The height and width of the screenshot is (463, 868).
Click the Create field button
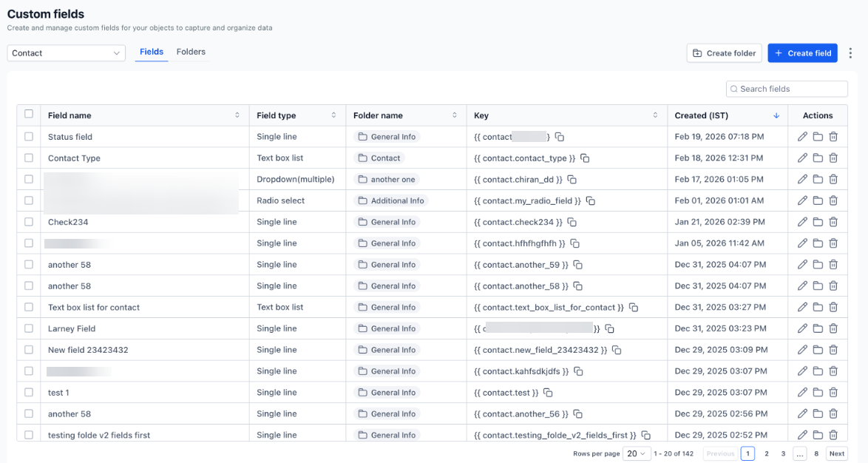[x=802, y=53]
